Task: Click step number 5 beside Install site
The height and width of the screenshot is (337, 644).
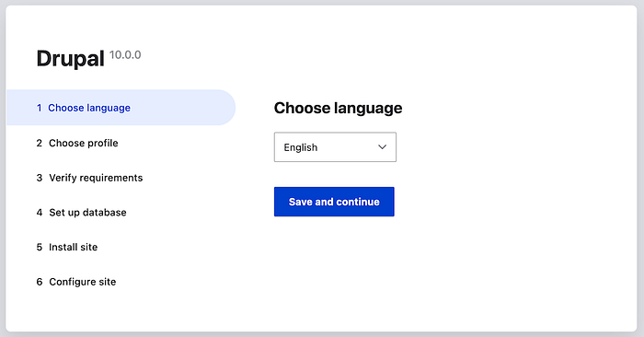Action: tap(39, 247)
